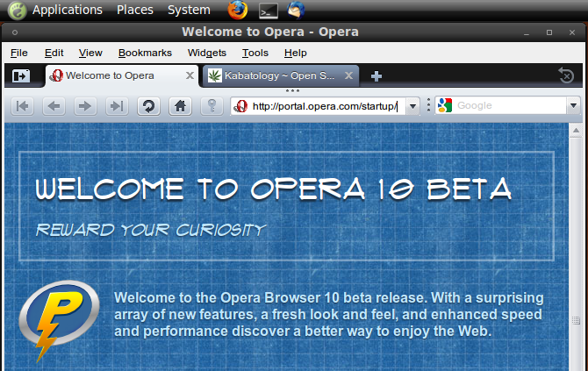Click the Google search engine icon
588x371 pixels.
click(x=445, y=105)
